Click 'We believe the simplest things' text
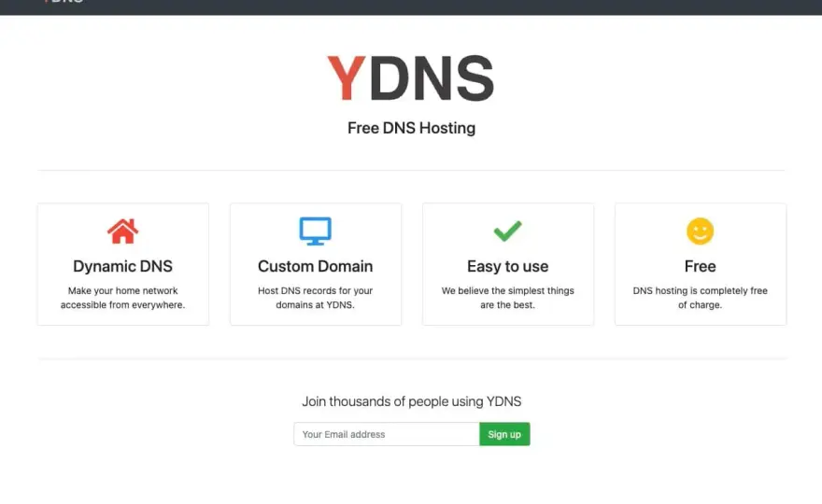The width and height of the screenshot is (822, 504). (x=507, y=298)
